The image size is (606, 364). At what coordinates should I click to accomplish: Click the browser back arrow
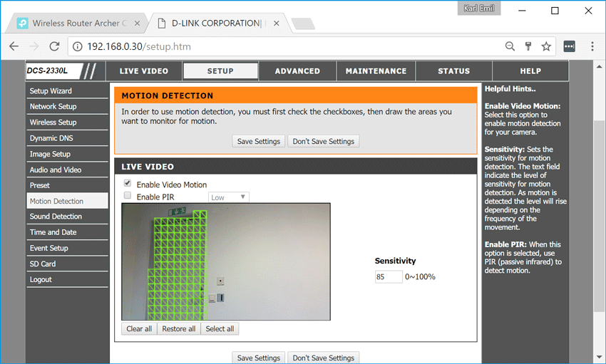click(x=14, y=46)
